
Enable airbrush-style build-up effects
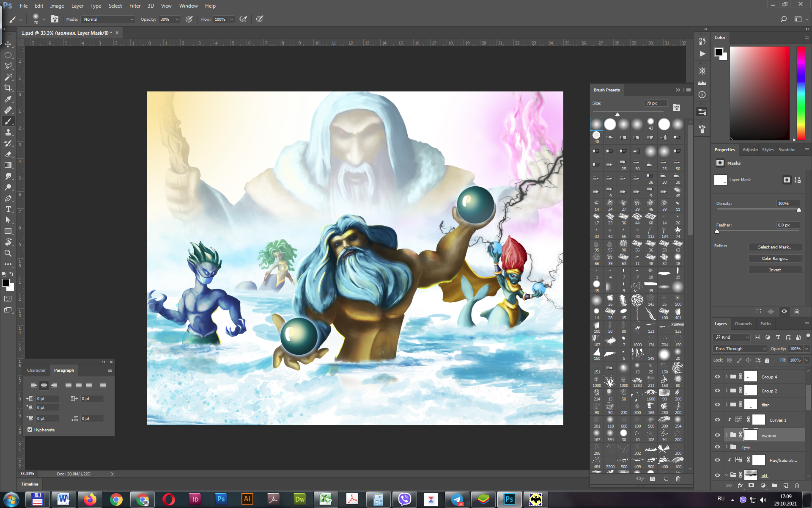243,19
